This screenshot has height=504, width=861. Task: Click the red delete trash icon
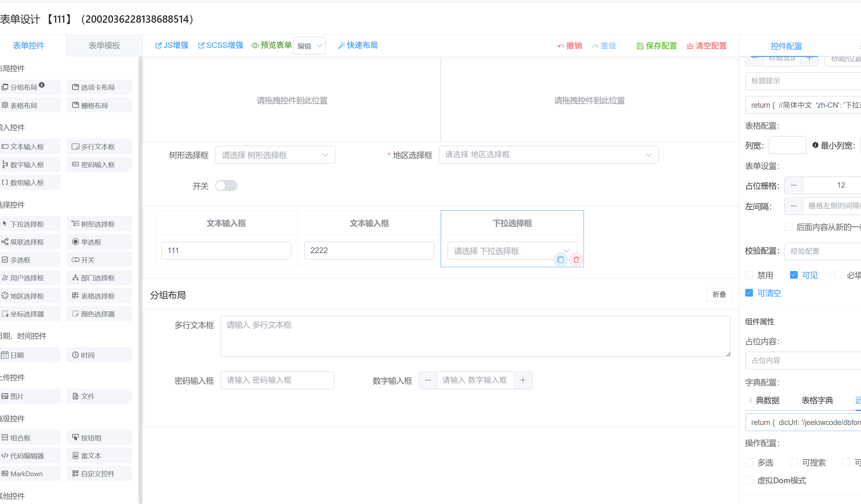pos(576,260)
